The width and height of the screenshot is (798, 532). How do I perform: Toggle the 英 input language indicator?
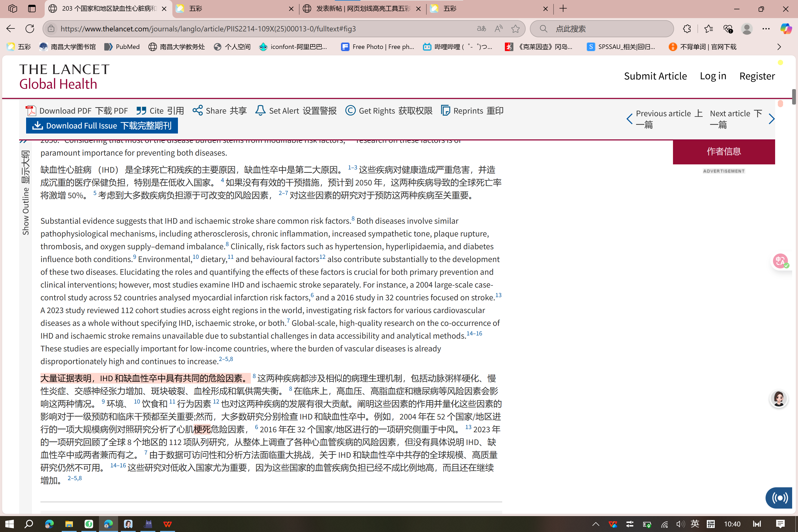tap(695, 524)
